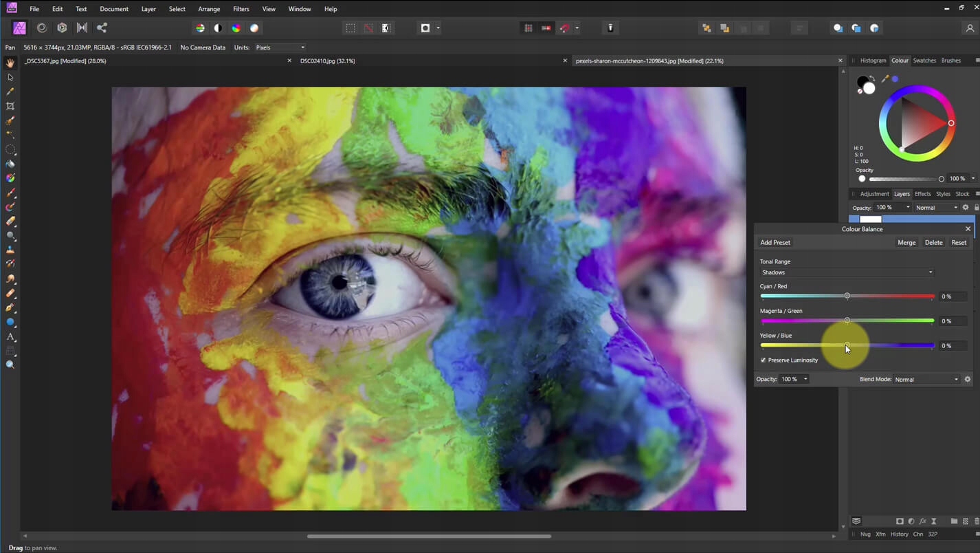Click the Add Preset button
980x553 pixels.
pos(775,243)
